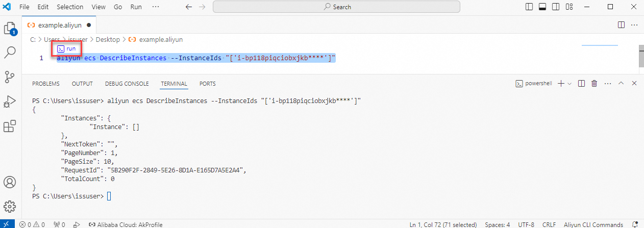Open the Edit menu
Viewport: 644px width, 228px height.
(43, 7)
